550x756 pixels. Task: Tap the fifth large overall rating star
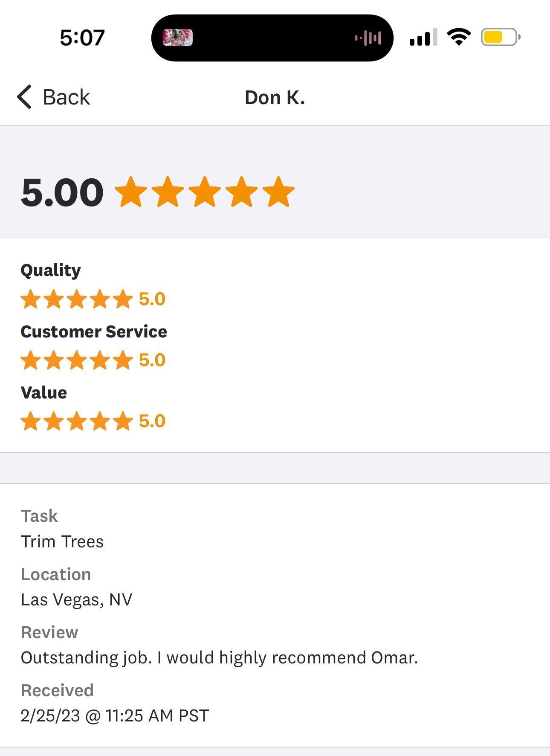point(278,192)
